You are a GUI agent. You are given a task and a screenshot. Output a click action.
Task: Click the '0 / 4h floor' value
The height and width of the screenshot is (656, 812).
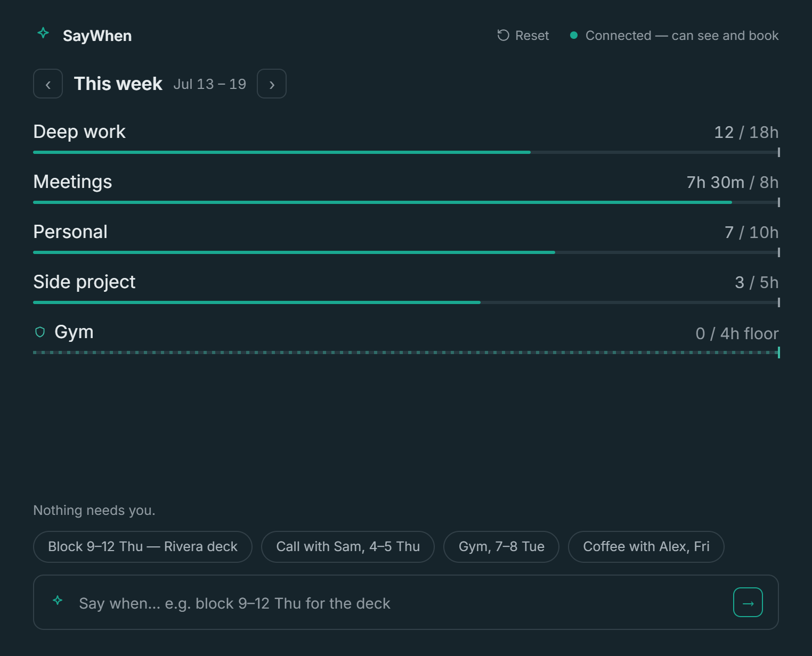click(x=737, y=334)
